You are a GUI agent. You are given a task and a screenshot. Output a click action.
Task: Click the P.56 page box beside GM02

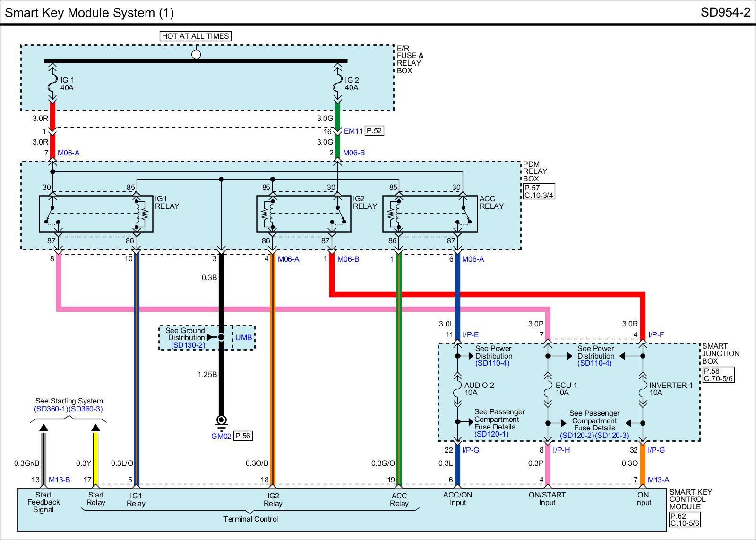[243, 436]
